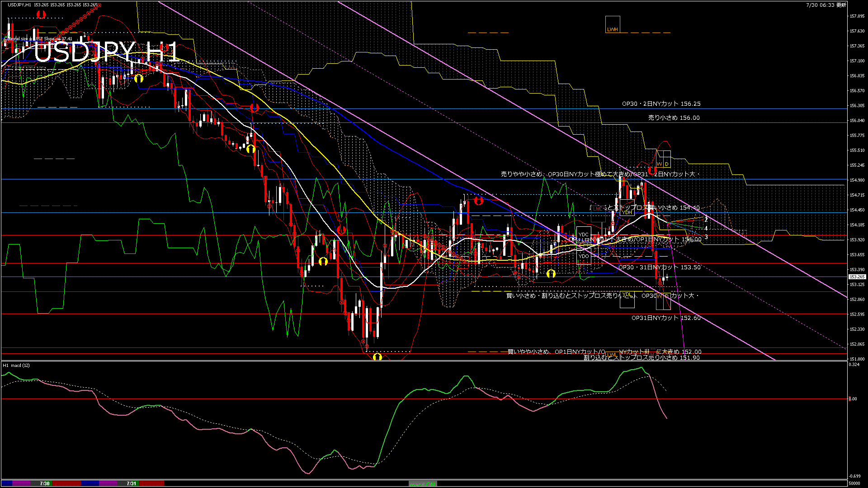Click MACD scale value -0.699

855,476
